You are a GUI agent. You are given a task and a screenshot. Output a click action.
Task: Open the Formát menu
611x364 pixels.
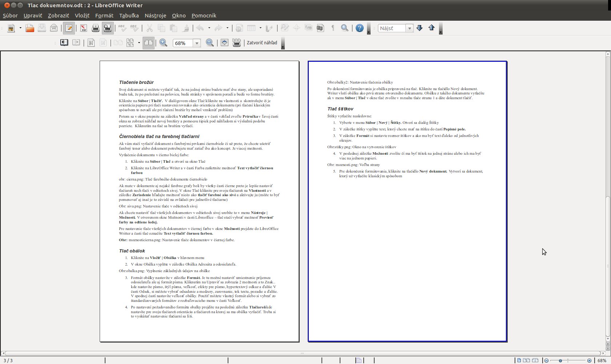coord(104,16)
